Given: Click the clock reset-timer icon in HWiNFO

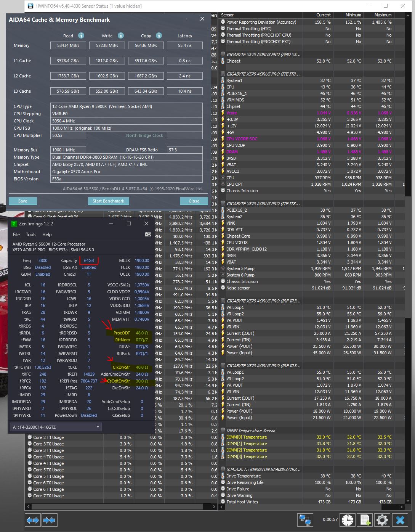Looking at the screenshot, I should pos(347,520).
